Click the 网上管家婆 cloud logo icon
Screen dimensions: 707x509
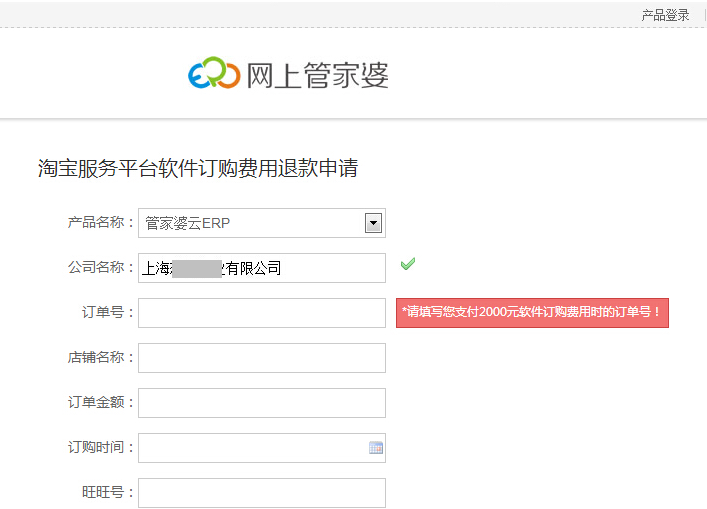[x=214, y=73]
